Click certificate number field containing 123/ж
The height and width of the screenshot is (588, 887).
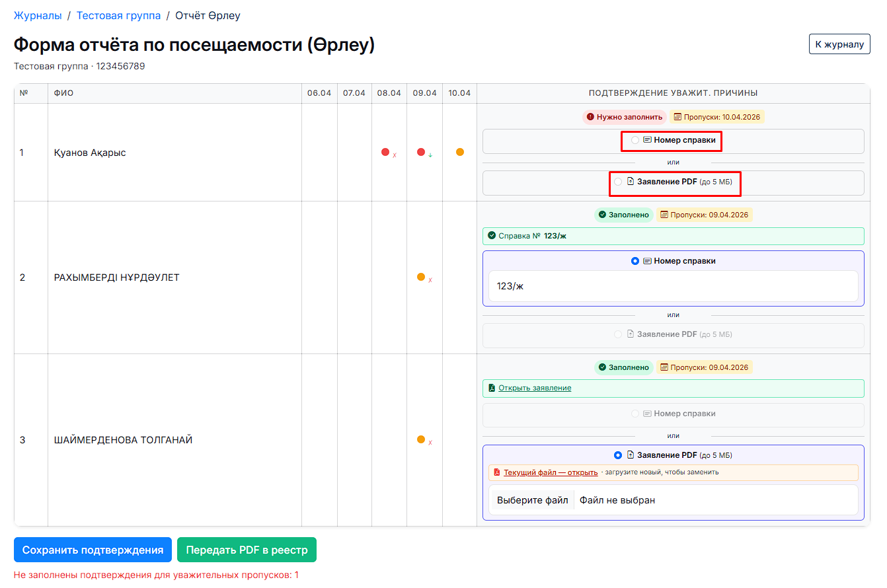pos(673,286)
